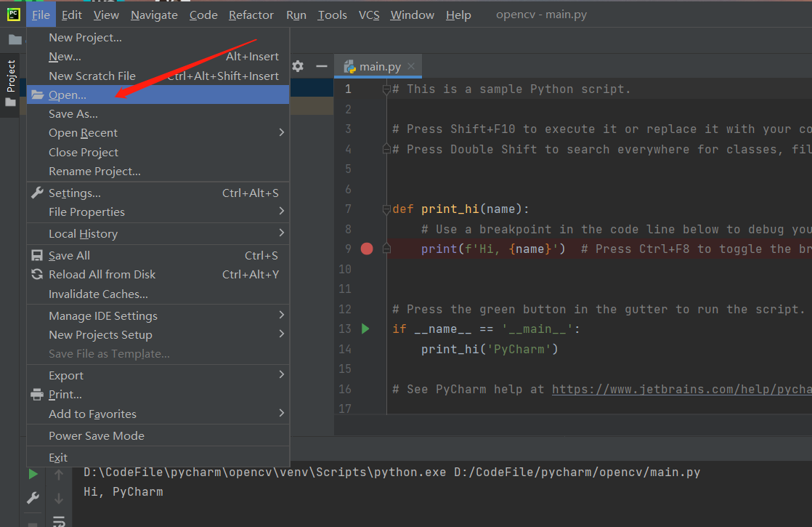Open the Navigate menu
Image resolution: width=812 pixels, height=527 pixels.
point(154,15)
